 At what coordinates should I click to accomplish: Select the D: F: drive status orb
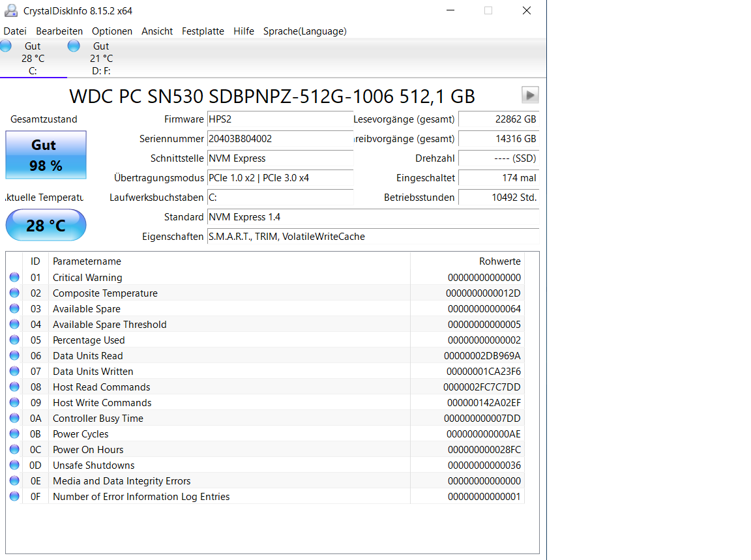(74, 46)
